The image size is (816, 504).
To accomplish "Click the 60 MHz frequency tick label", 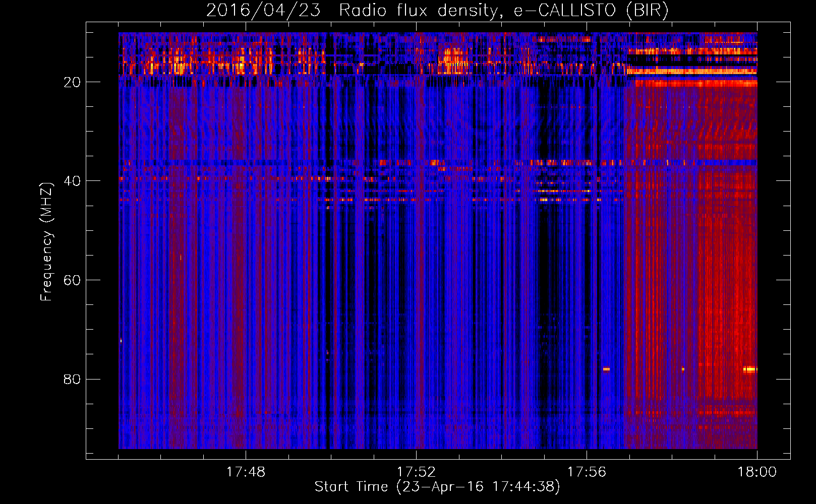I will point(72,280).
